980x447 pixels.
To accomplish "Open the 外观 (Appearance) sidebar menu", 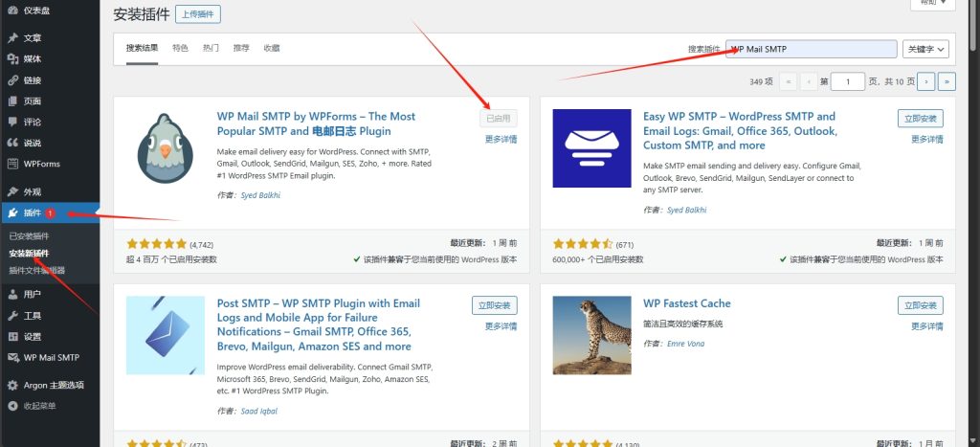I will [33, 192].
